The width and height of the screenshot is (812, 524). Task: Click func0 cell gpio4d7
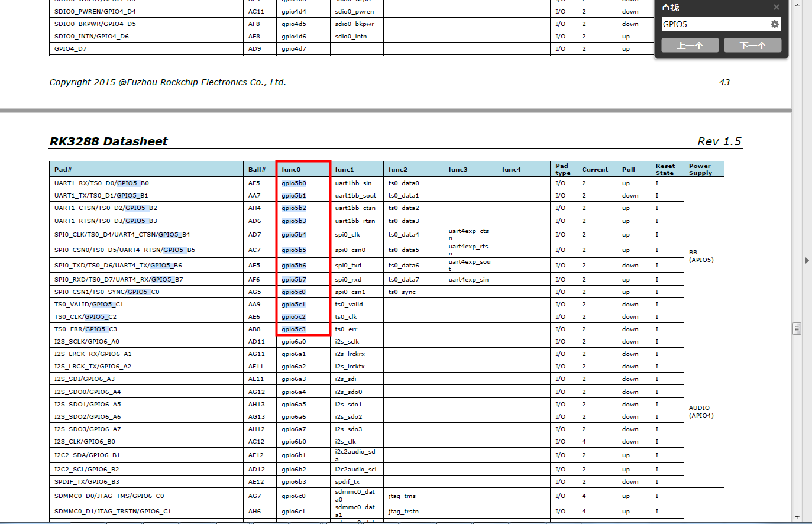(294, 49)
